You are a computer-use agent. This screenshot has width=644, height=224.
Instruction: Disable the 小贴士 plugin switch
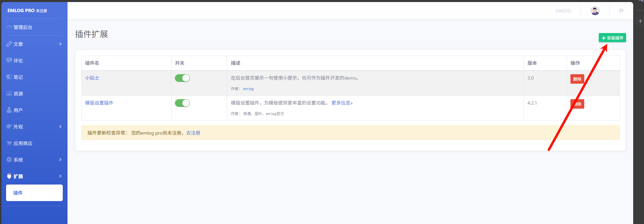coord(182,78)
